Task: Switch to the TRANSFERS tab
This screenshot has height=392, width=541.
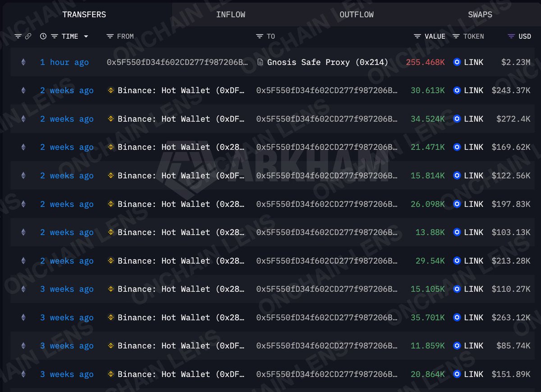Action: (84, 14)
